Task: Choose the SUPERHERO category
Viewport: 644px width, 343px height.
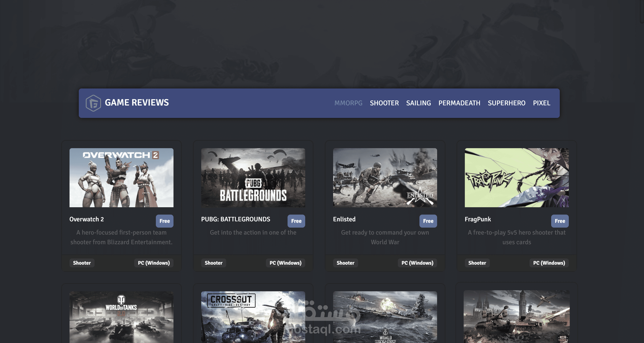Action: pos(506,103)
